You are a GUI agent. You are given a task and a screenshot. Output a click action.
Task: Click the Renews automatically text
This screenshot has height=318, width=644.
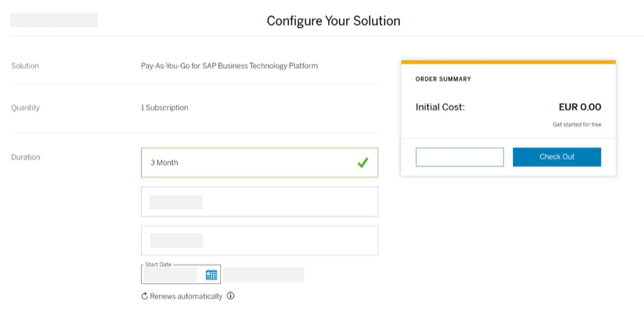pos(186,296)
